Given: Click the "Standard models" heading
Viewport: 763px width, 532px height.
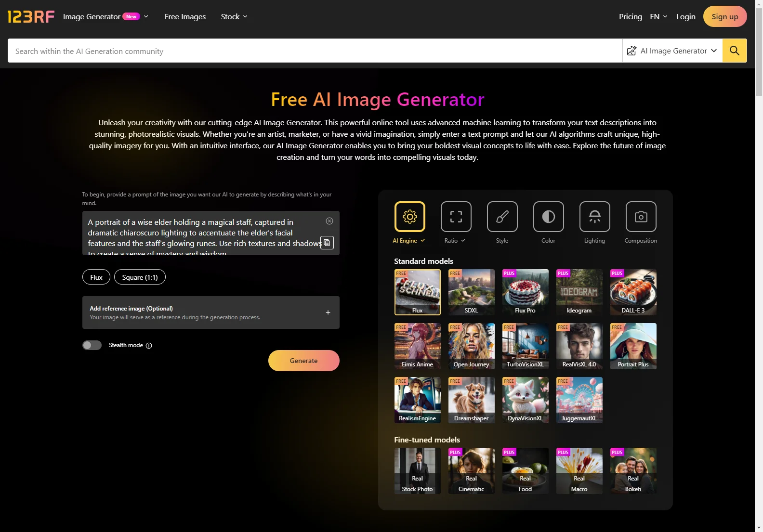Looking at the screenshot, I should [423, 261].
